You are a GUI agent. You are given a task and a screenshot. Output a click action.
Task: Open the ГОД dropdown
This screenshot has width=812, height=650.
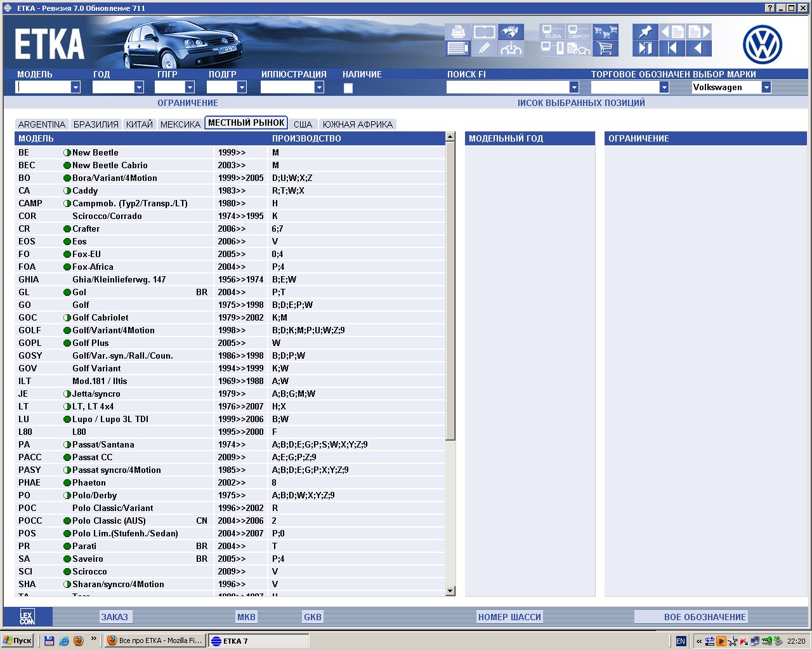coord(139,88)
